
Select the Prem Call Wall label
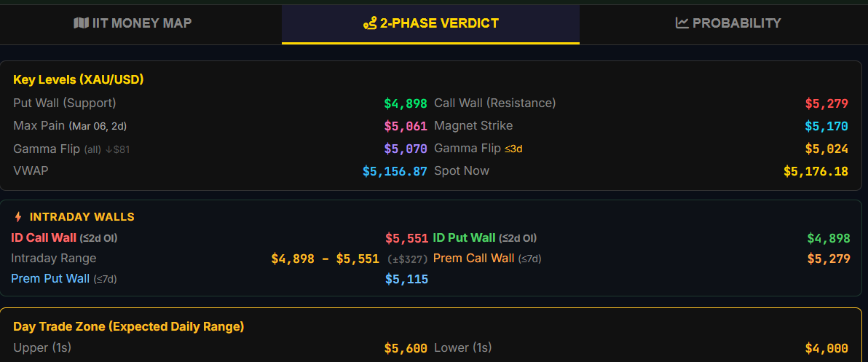pos(473,259)
